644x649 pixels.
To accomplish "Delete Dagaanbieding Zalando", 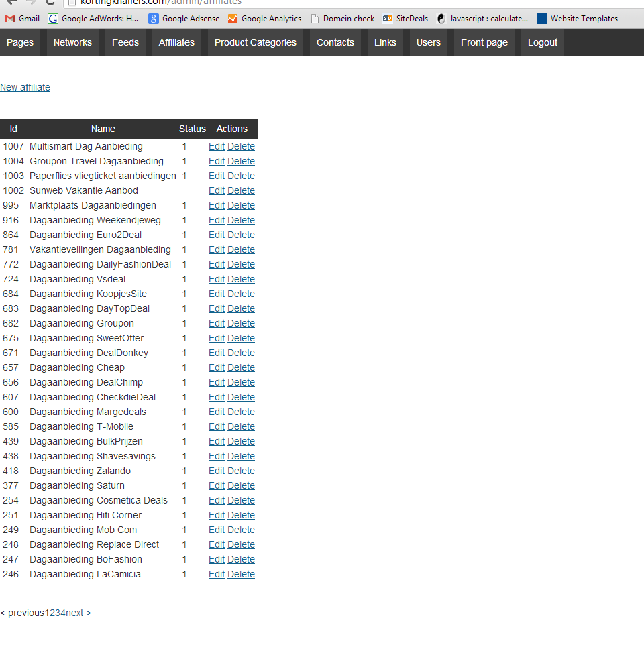I will (x=241, y=471).
